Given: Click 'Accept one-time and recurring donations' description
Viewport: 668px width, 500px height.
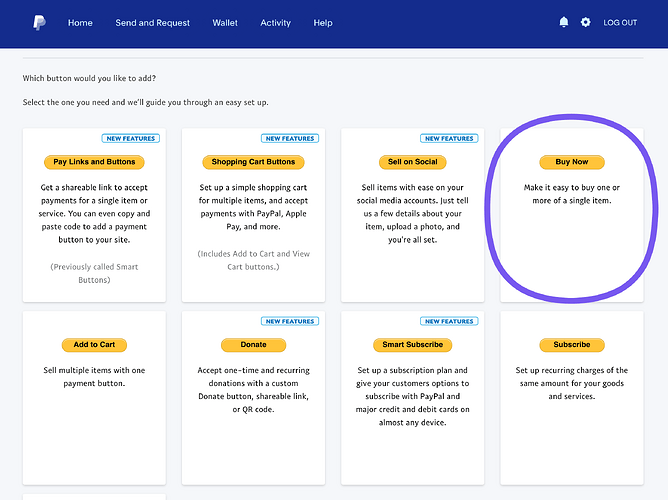Looking at the screenshot, I should point(253,390).
